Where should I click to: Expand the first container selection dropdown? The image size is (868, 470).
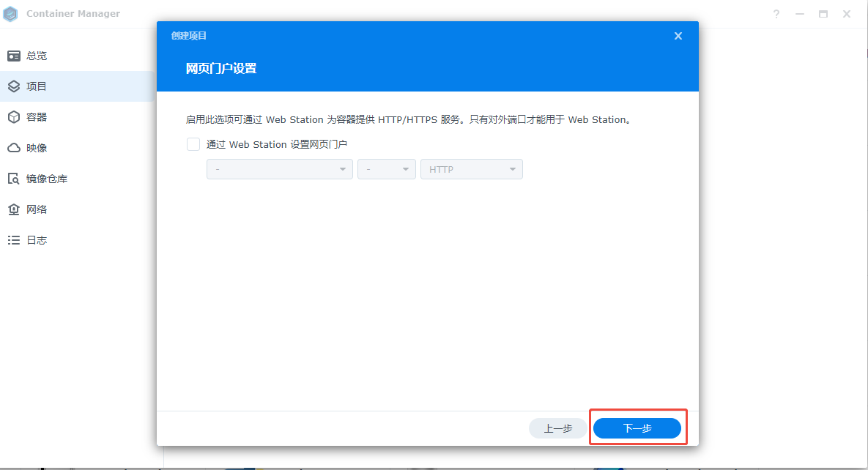pos(280,169)
